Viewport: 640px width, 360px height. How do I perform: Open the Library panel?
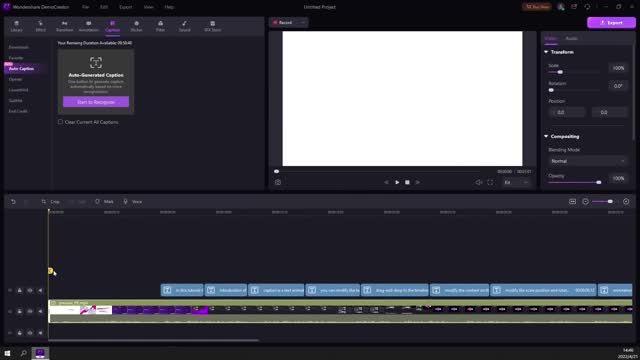coord(16,26)
